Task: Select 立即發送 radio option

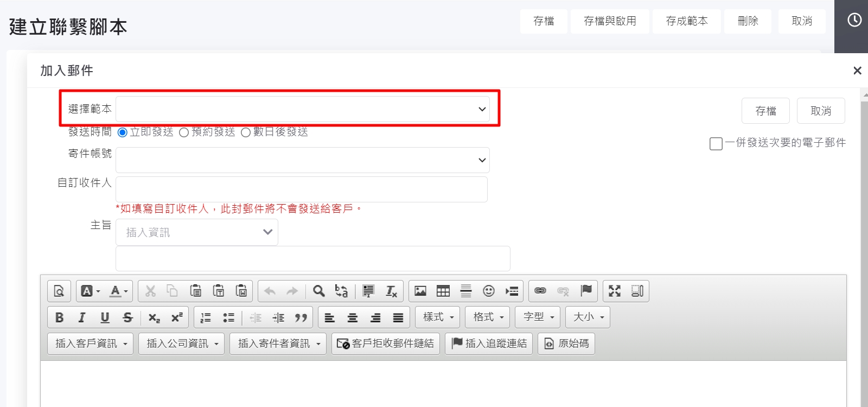Action: [x=123, y=132]
